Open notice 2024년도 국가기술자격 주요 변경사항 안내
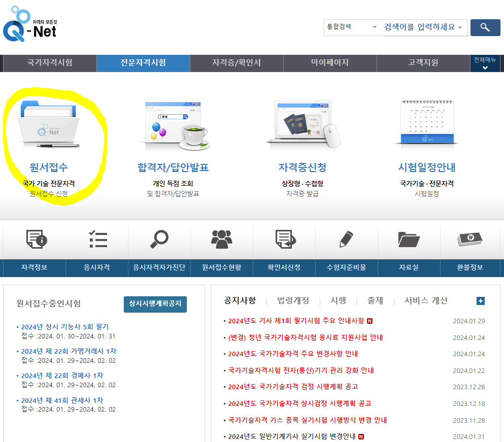This screenshot has width=504, height=442. click(293, 354)
